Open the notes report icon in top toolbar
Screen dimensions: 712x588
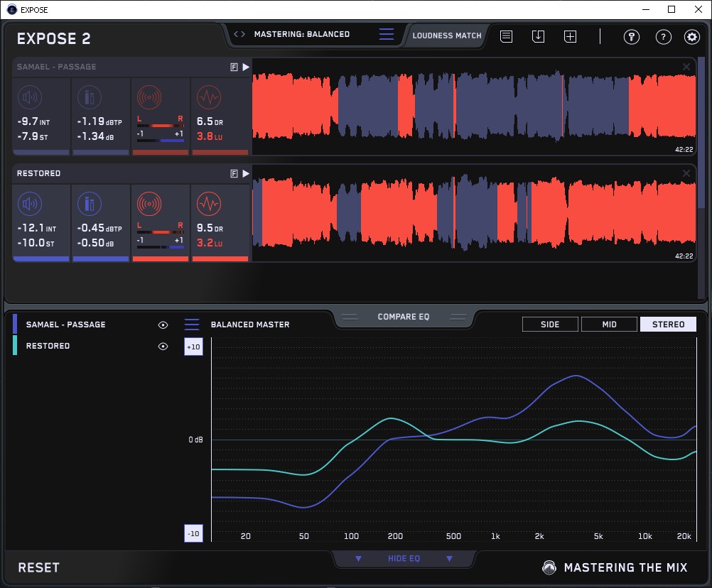[x=506, y=37]
